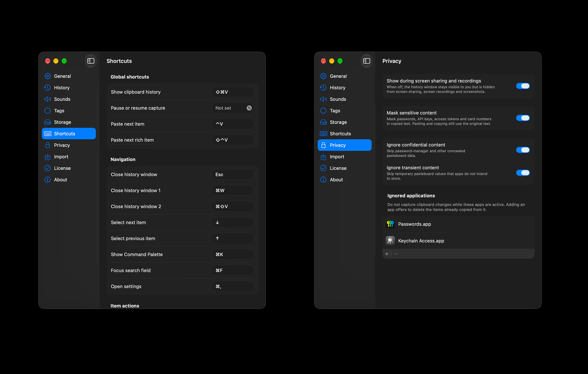The width and height of the screenshot is (588, 374).
Task: Open Sounds in Privacy window sidebar
Action: [x=345, y=99]
